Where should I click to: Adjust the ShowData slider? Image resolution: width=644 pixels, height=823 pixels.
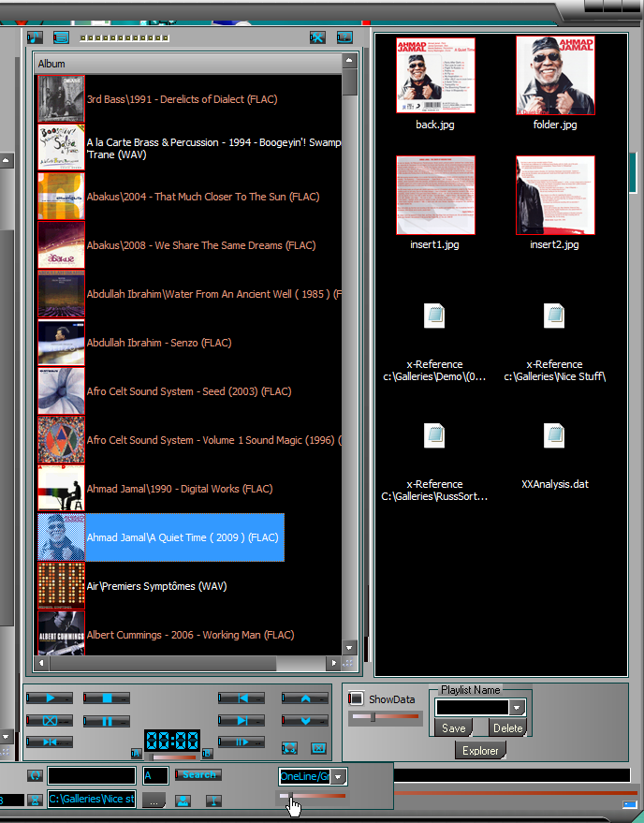click(386, 716)
